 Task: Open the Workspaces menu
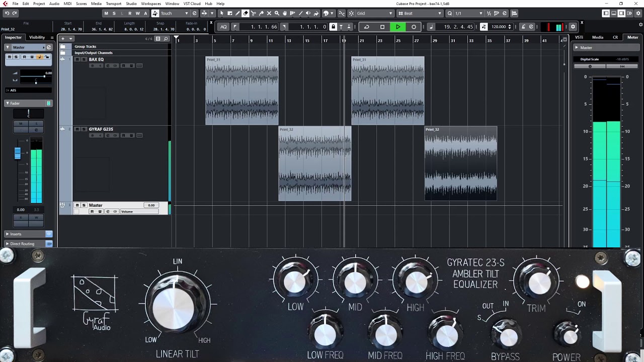pyautogui.click(x=151, y=4)
